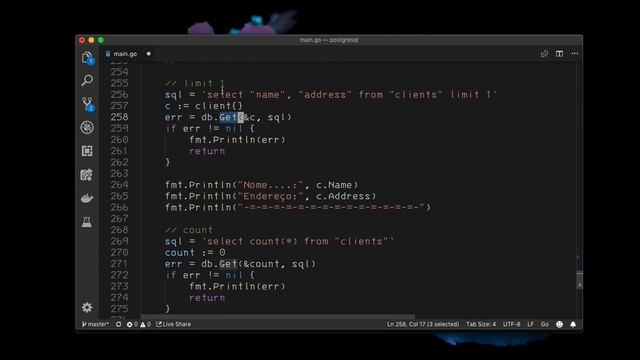Click the feedback smiley icon
The width and height of the screenshot is (640, 360).
point(559,324)
